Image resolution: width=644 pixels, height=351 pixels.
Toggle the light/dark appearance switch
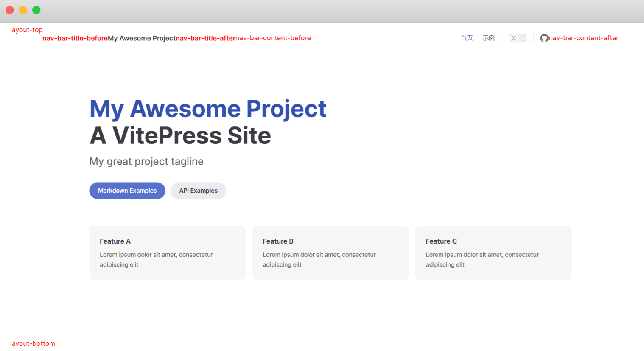(x=518, y=38)
